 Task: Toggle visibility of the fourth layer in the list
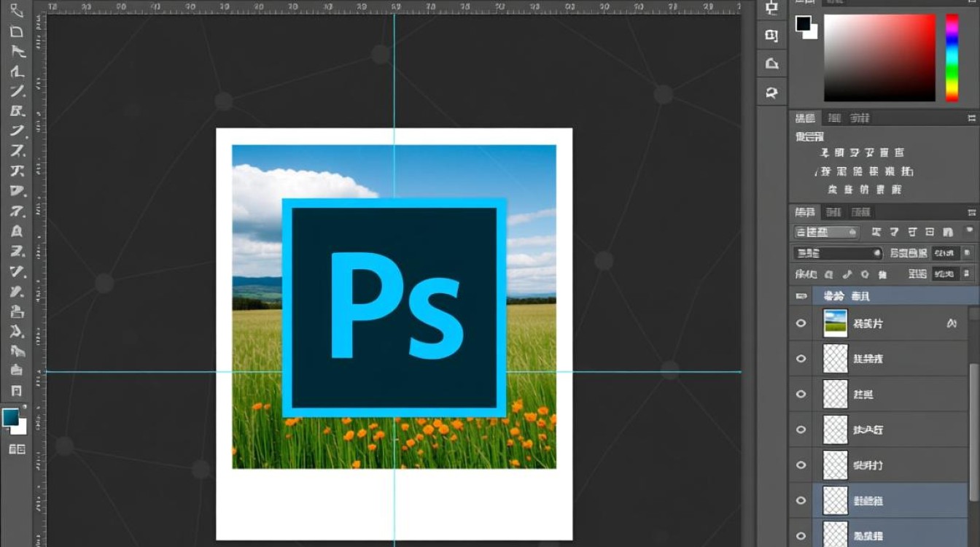[801, 430]
